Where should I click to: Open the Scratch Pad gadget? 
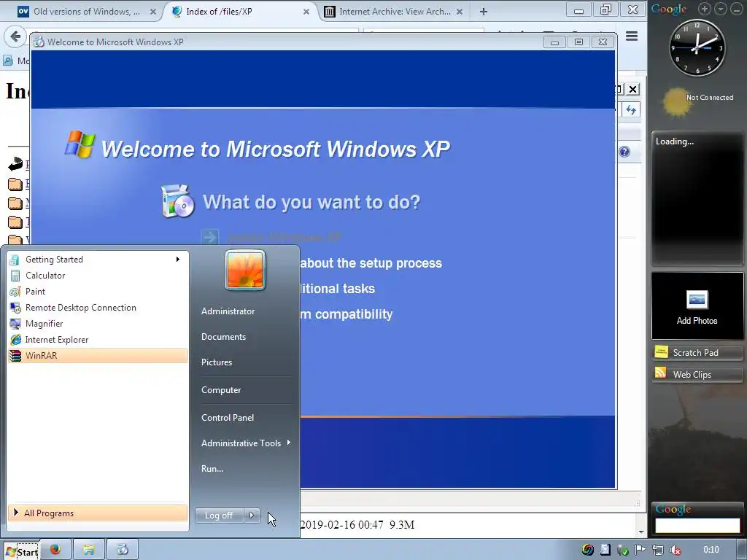point(697,353)
